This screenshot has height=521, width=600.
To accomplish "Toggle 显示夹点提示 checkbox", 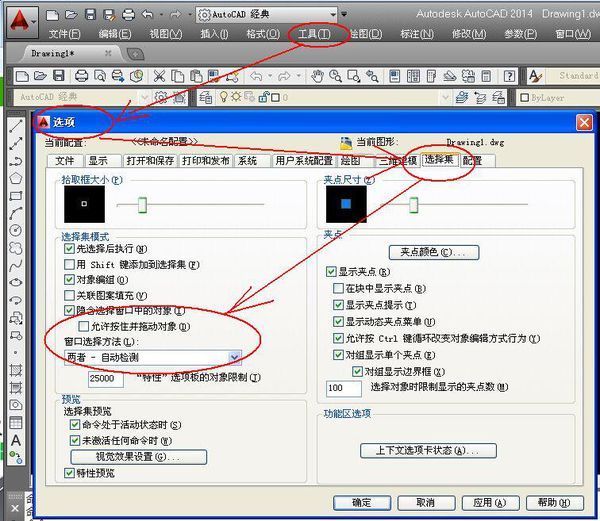I will coord(338,305).
